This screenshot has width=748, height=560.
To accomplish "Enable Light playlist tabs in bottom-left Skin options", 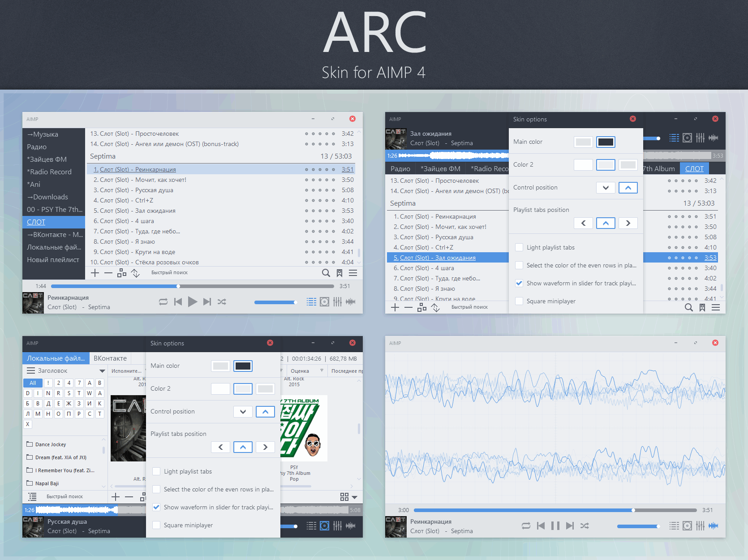I will click(x=156, y=471).
